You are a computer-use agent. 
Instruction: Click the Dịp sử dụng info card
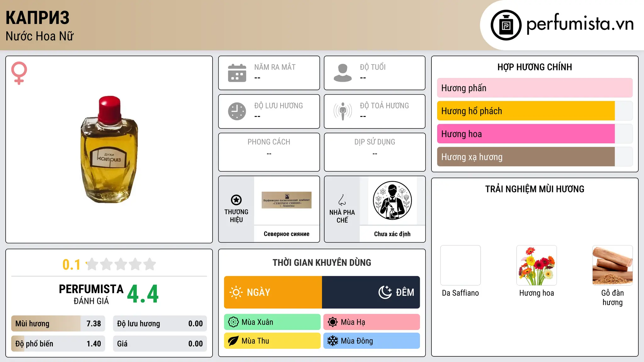pyautogui.click(x=375, y=152)
